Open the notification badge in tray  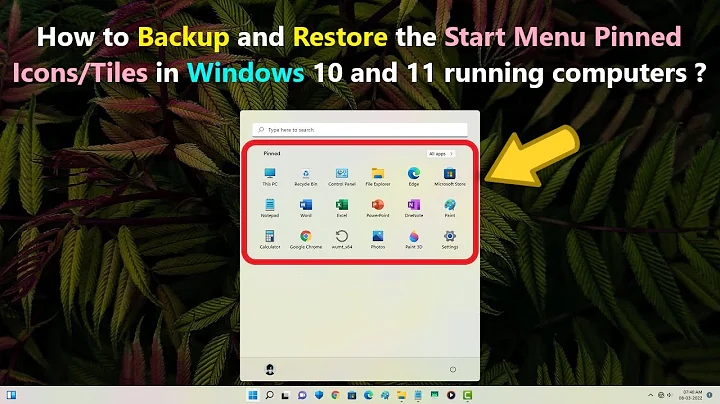pos(709,395)
